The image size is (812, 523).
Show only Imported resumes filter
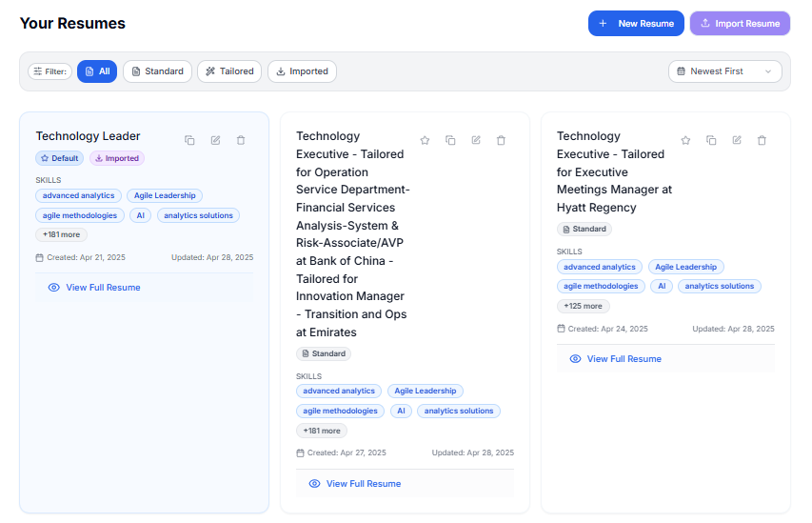[x=302, y=71]
